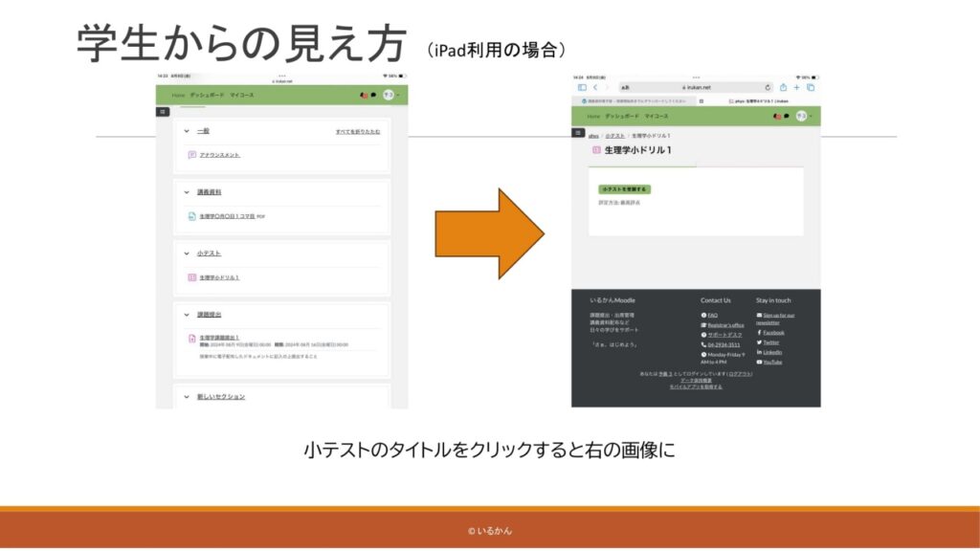
Task: Collapse the 講義資料 section chevron
Action: click(187, 192)
